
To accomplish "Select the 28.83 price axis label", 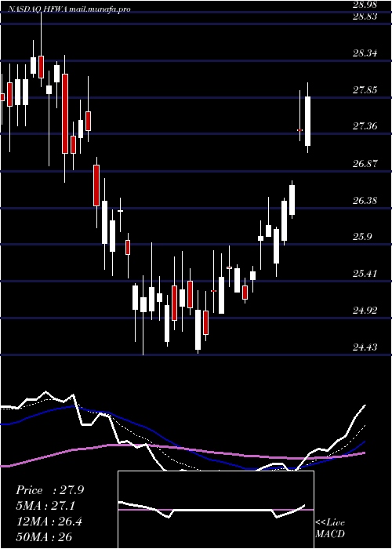I will click(x=365, y=16).
